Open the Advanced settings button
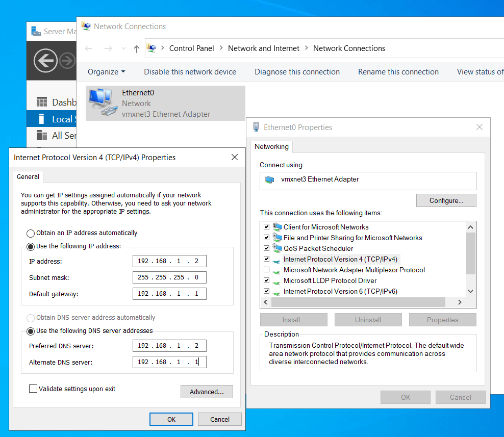The image size is (504, 437). coord(207,392)
